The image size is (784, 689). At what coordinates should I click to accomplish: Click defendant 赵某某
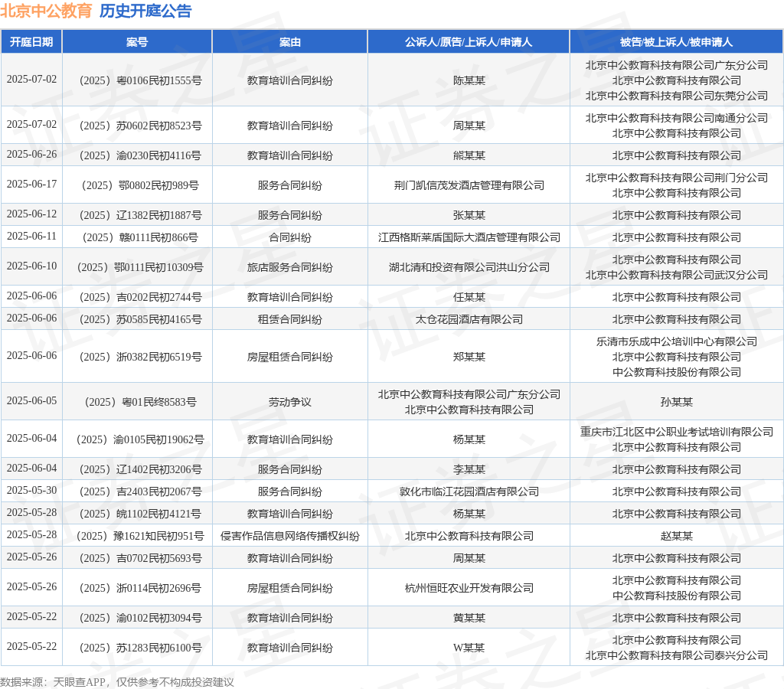point(677,536)
